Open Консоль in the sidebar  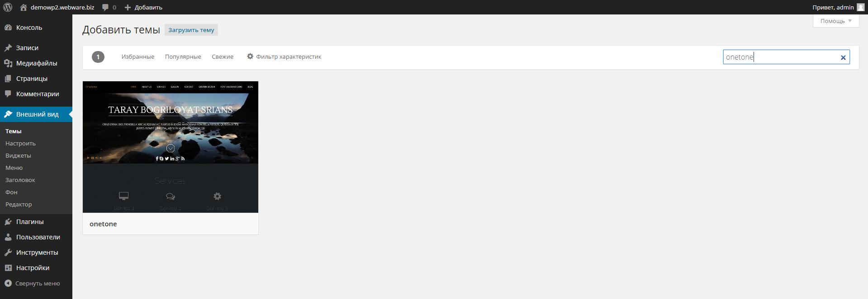click(29, 28)
